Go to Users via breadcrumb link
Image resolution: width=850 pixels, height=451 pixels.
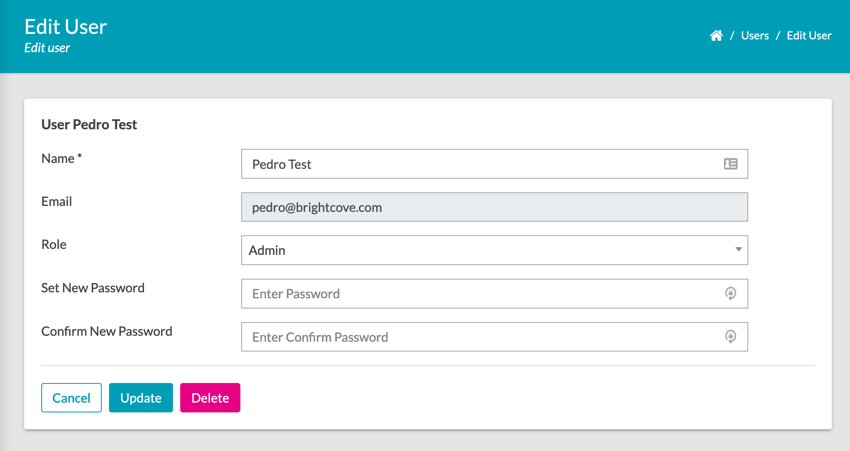point(755,36)
